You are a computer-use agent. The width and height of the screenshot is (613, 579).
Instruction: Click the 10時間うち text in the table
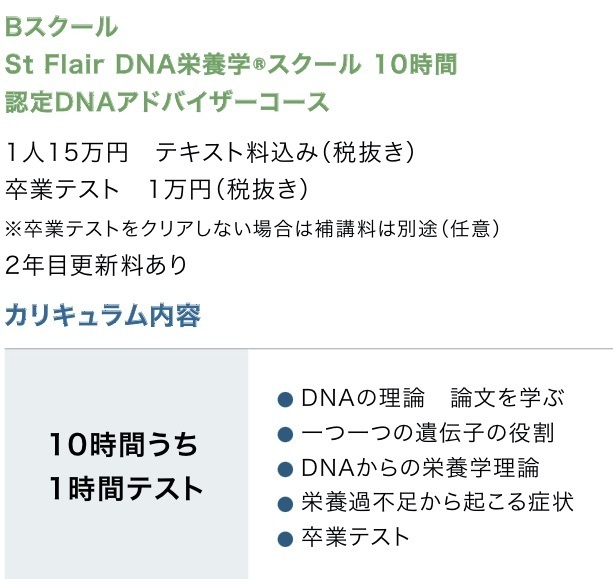tap(124, 445)
